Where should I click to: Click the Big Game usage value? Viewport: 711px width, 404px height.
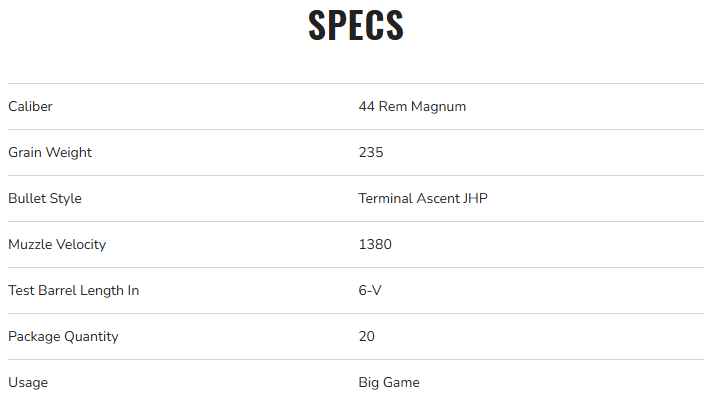(389, 383)
